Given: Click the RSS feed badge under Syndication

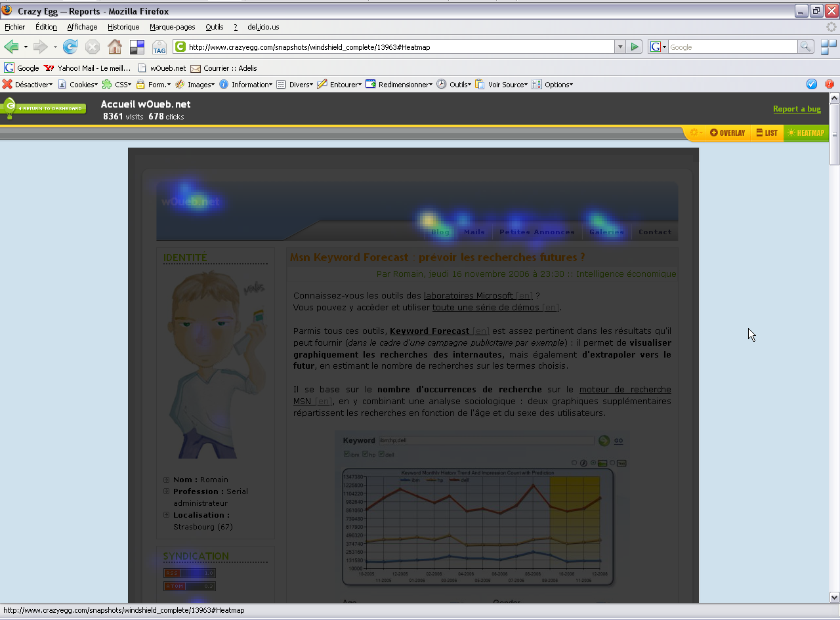Looking at the screenshot, I should (189, 573).
